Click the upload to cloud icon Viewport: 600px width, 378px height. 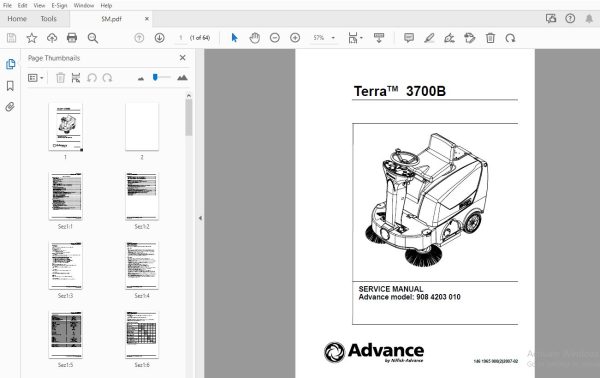coord(52,38)
